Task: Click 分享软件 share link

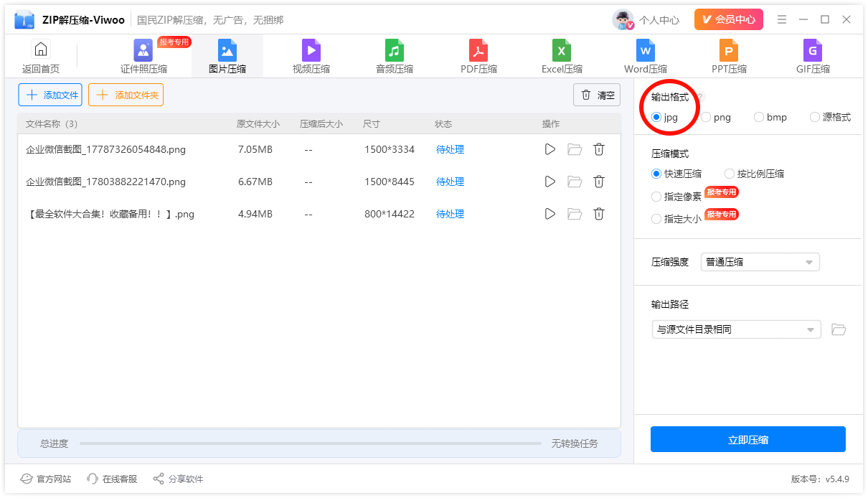Action: click(x=178, y=479)
